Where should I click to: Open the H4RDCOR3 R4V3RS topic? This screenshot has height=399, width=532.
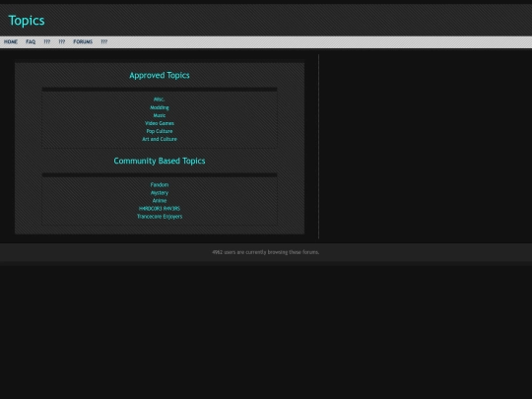pyautogui.click(x=160, y=208)
